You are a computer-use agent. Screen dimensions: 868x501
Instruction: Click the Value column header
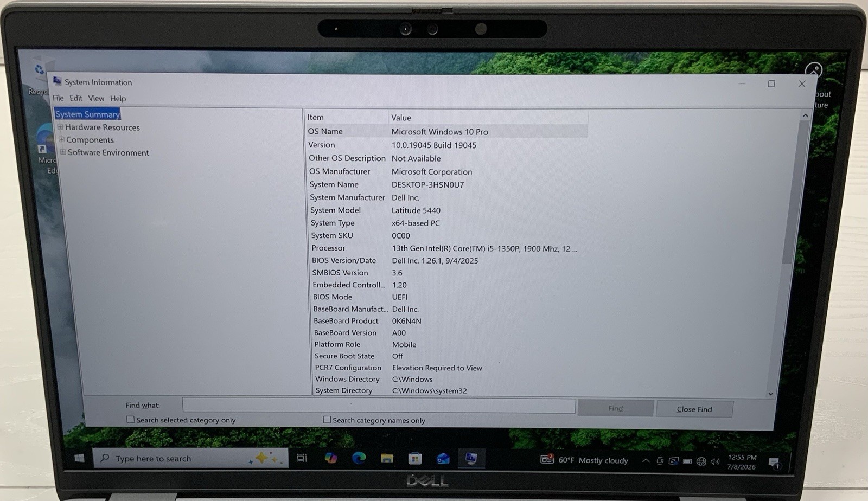point(488,117)
